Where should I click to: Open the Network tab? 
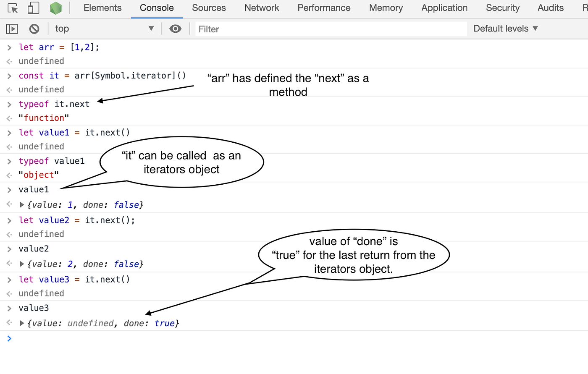pos(261,8)
